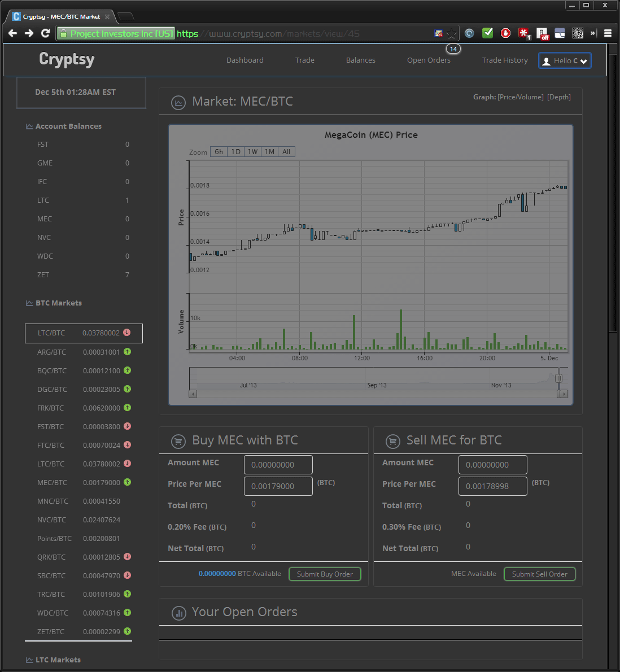Viewport: 620px width, 672px height.
Task: Click the chart icon beside Market: MEC/BTC
Action: pos(178,102)
